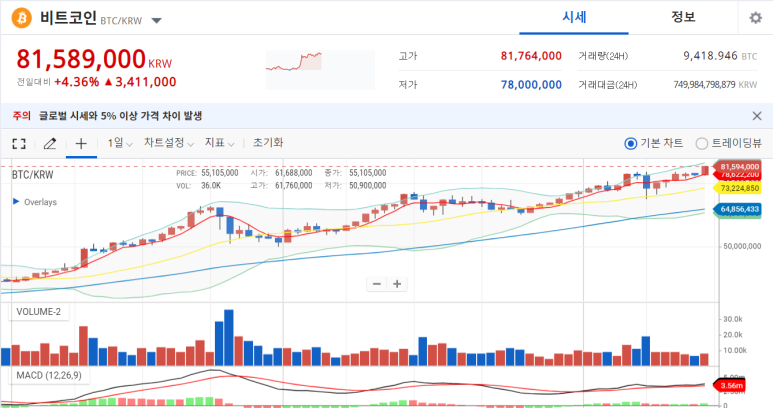Zoom in chart with plus button
Image resolution: width=773 pixels, height=408 pixels.
(x=397, y=284)
